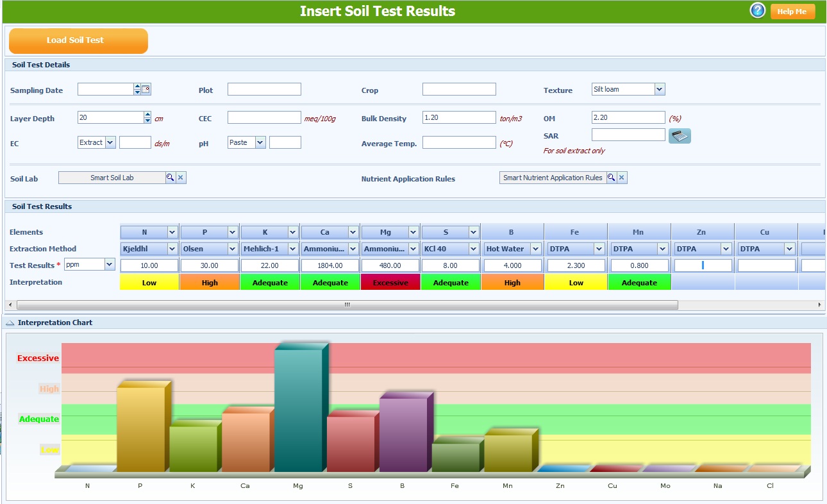The image size is (827, 504).
Task: Open the S element dropdown
Action: pos(473,232)
